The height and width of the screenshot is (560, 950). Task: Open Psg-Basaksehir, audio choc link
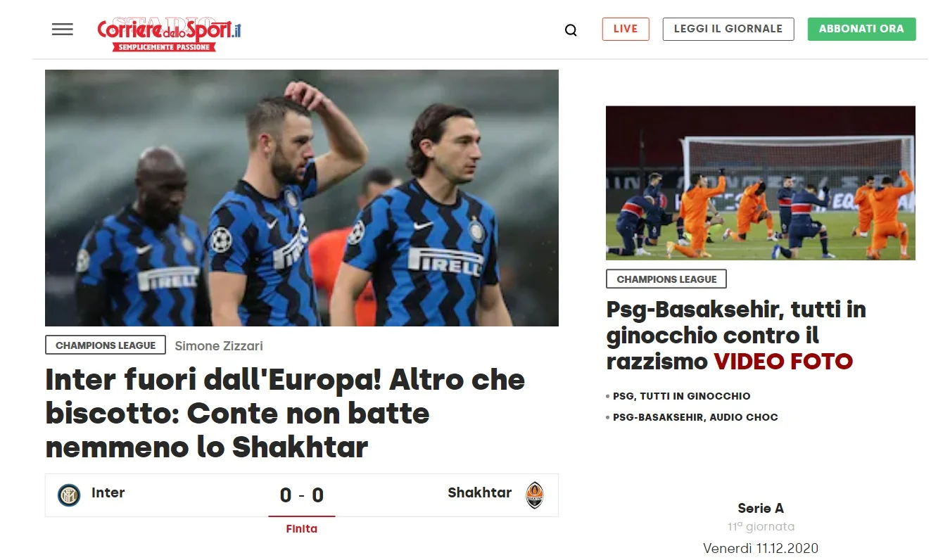coord(695,417)
